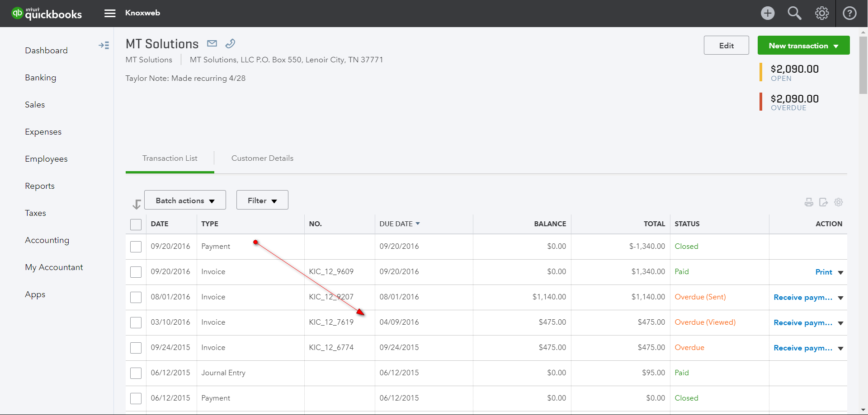The image size is (868, 415).
Task: Click the help question mark icon
Action: tap(849, 13)
